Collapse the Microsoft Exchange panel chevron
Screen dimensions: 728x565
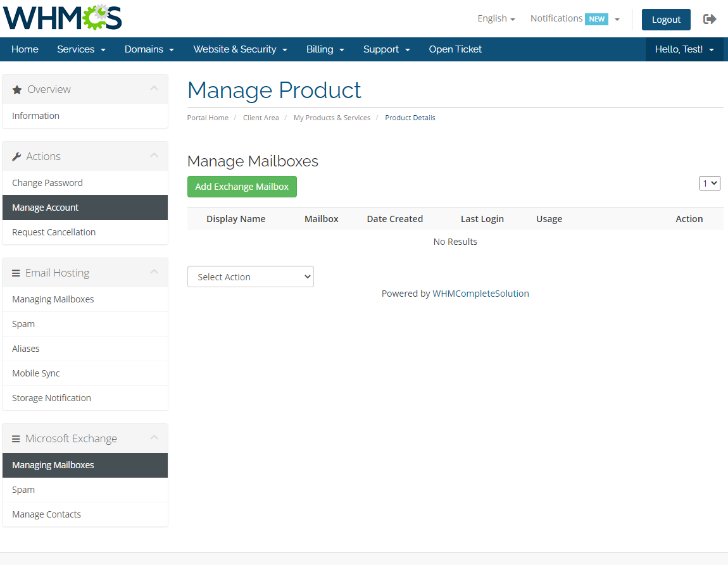[x=154, y=437]
